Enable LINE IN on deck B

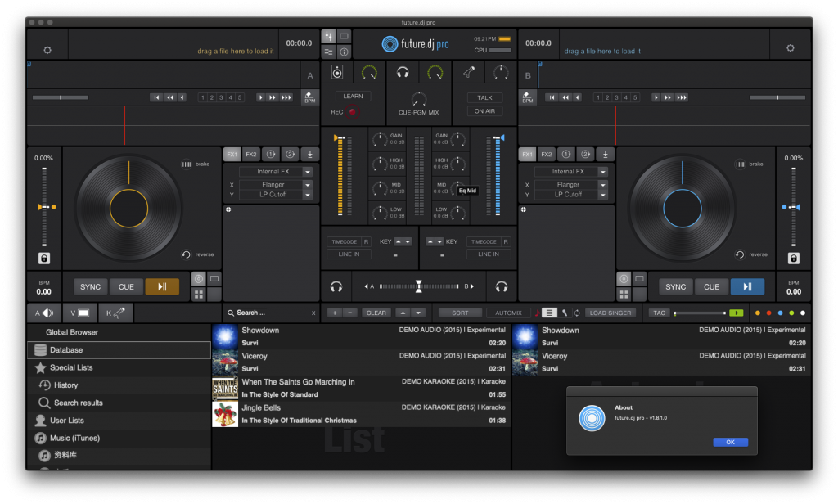(x=489, y=254)
